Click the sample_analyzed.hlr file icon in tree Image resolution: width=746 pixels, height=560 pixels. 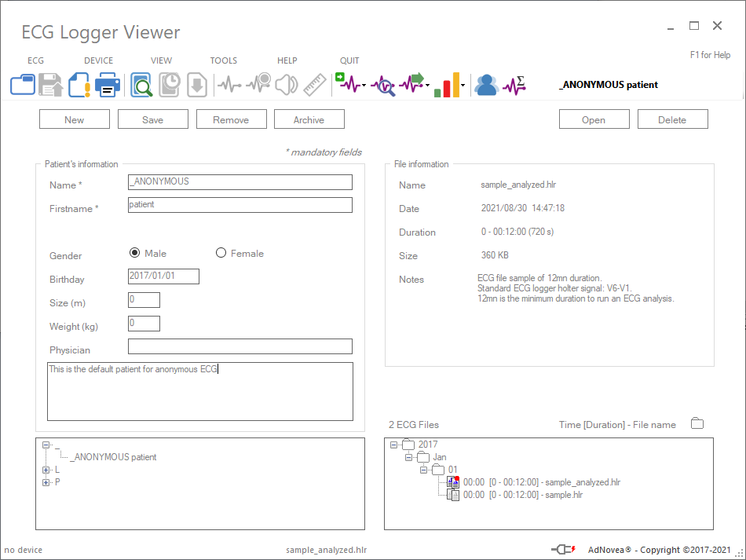[x=453, y=482]
